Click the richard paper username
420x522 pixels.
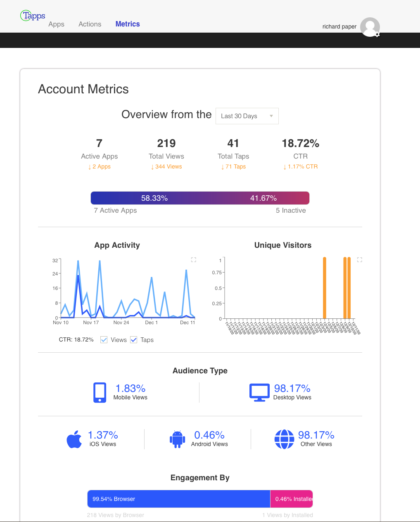click(x=339, y=26)
